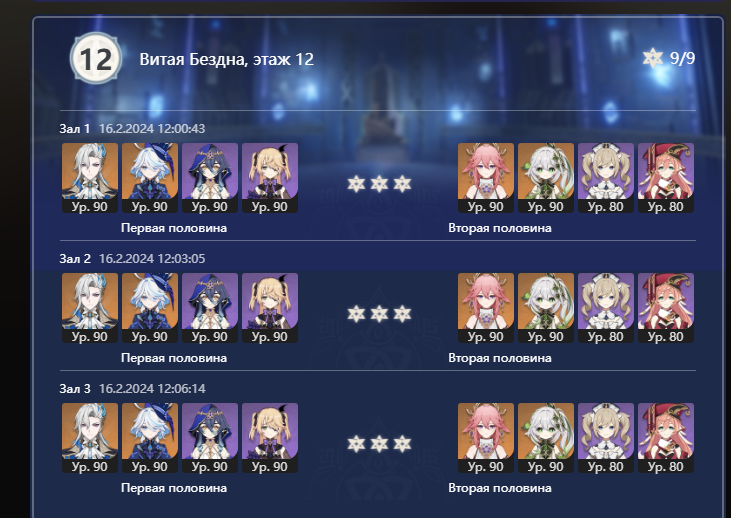Select white-haired first character in Зал 3
This screenshot has width=731, height=518.
(x=90, y=438)
